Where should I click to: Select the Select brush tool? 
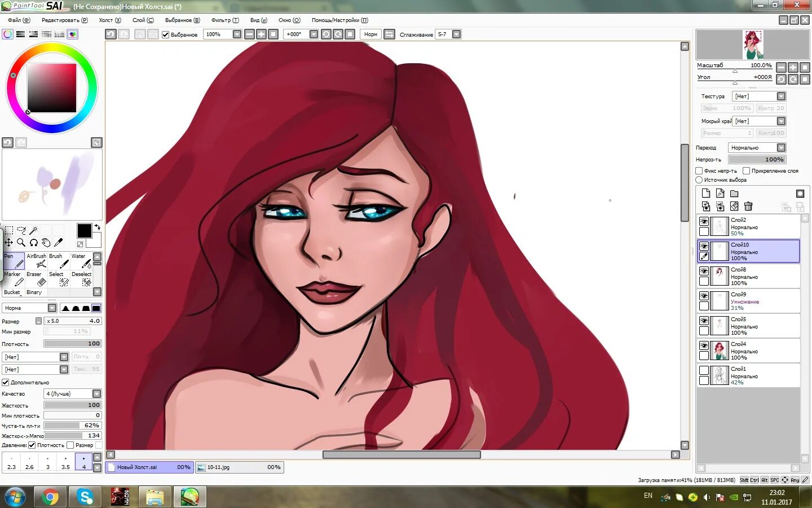point(59,279)
